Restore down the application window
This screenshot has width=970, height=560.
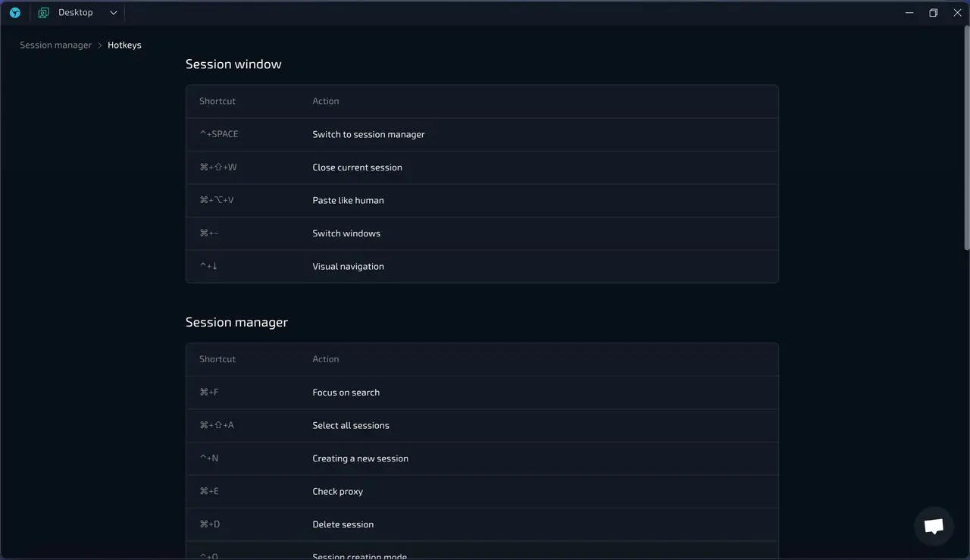point(934,13)
